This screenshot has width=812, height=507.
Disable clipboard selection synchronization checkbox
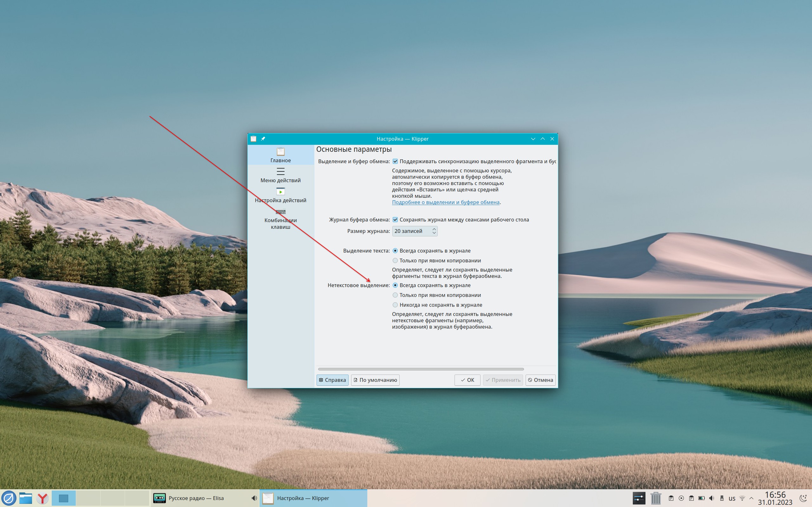pyautogui.click(x=395, y=161)
